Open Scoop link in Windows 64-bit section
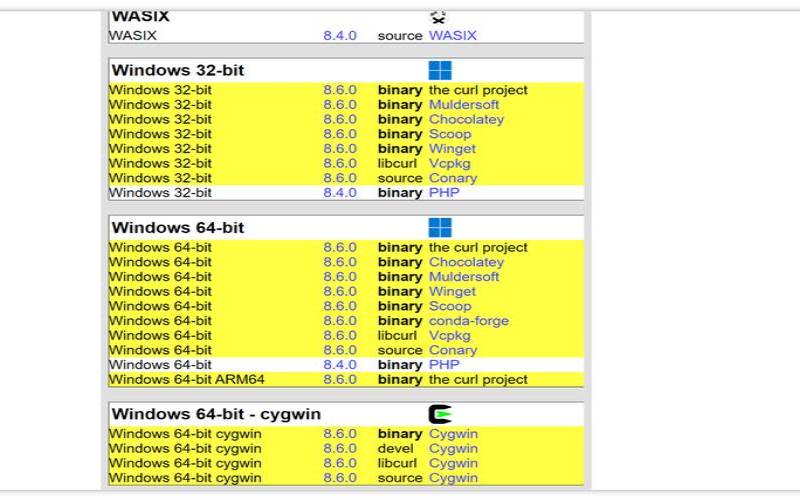Viewport: 800px width, 500px height. [450, 306]
